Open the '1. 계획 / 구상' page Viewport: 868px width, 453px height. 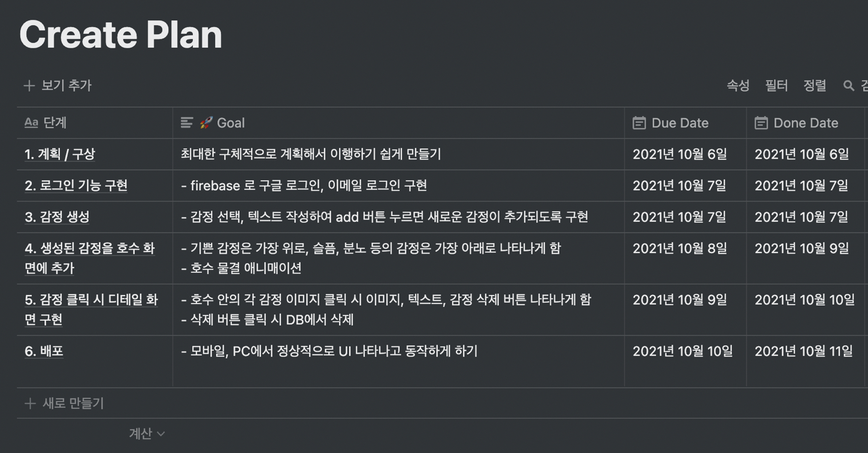(x=60, y=154)
